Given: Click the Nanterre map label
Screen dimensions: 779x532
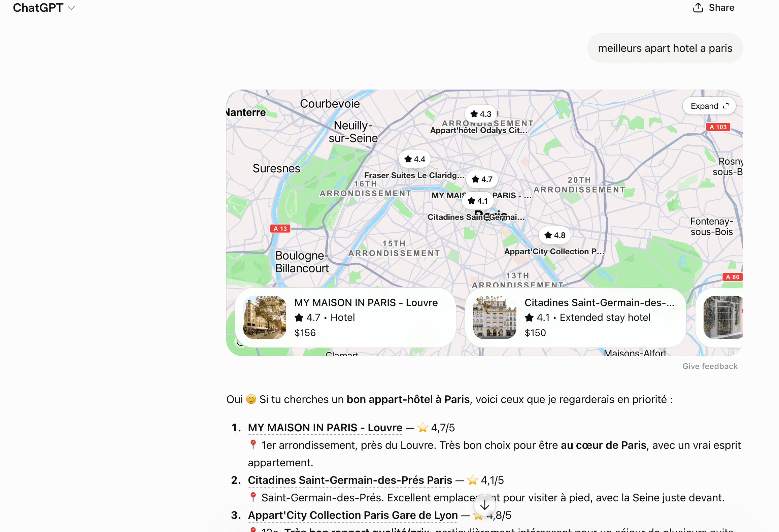Looking at the screenshot, I should point(246,112).
